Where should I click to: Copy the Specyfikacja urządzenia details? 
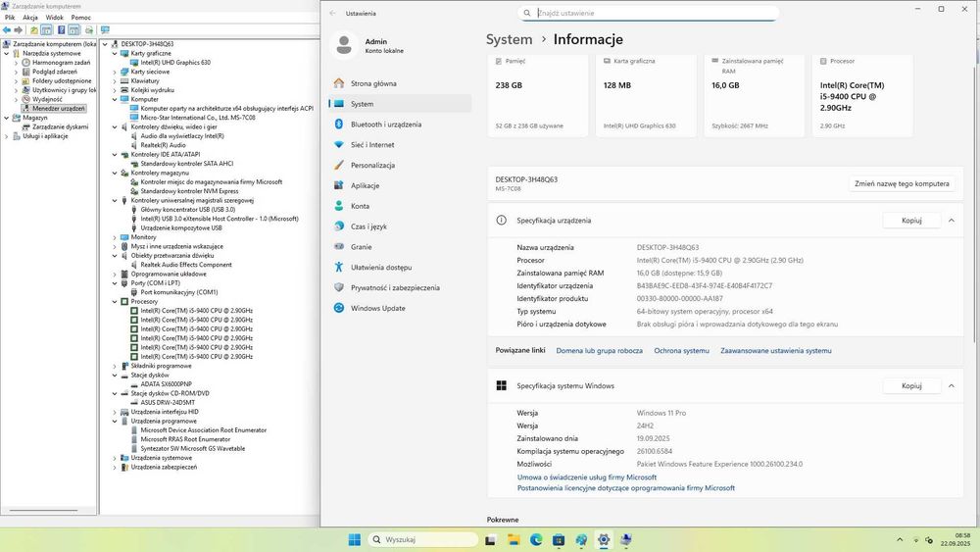tap(911, 221)
